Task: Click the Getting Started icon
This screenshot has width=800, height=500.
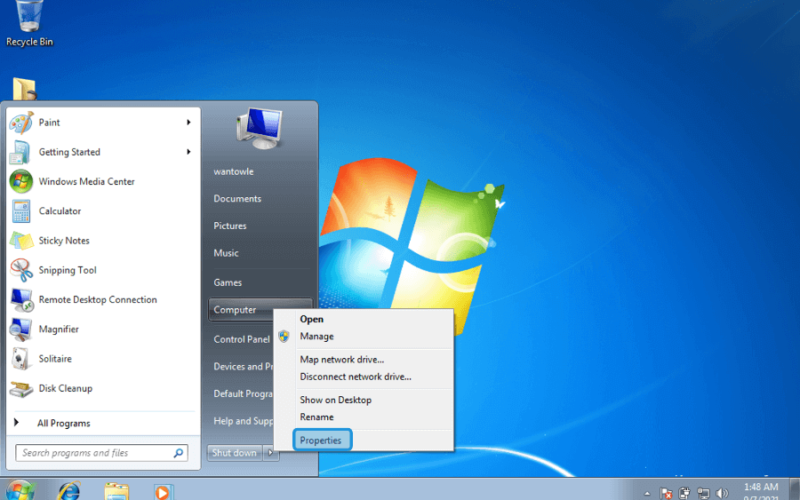Action: click(x=20, y=153)
